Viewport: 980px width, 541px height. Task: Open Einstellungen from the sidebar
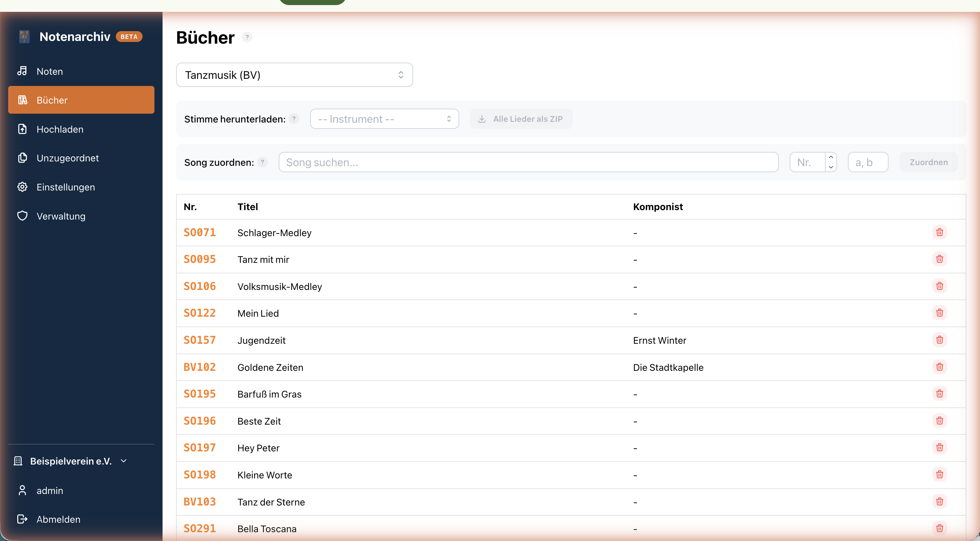coord(65,187)
